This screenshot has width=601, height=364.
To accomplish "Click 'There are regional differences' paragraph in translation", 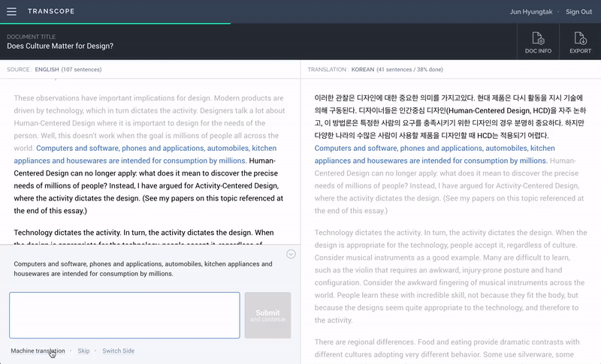I will [x=443, y=348].
